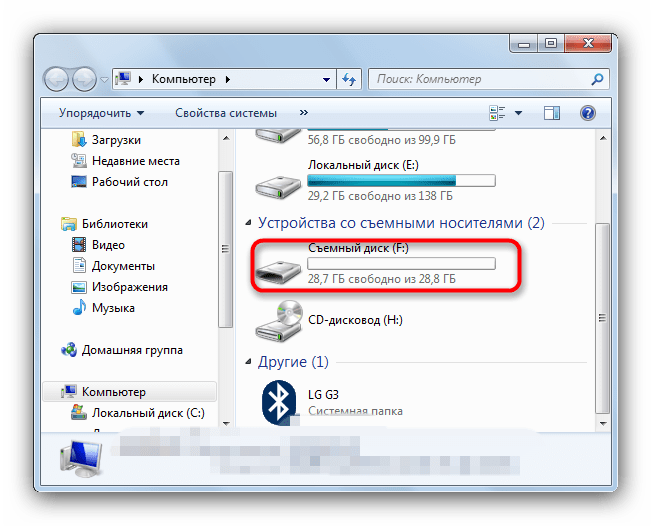Click the computer icon in details pane
Screen dimensions: 652x526
(x=81, y=459)
